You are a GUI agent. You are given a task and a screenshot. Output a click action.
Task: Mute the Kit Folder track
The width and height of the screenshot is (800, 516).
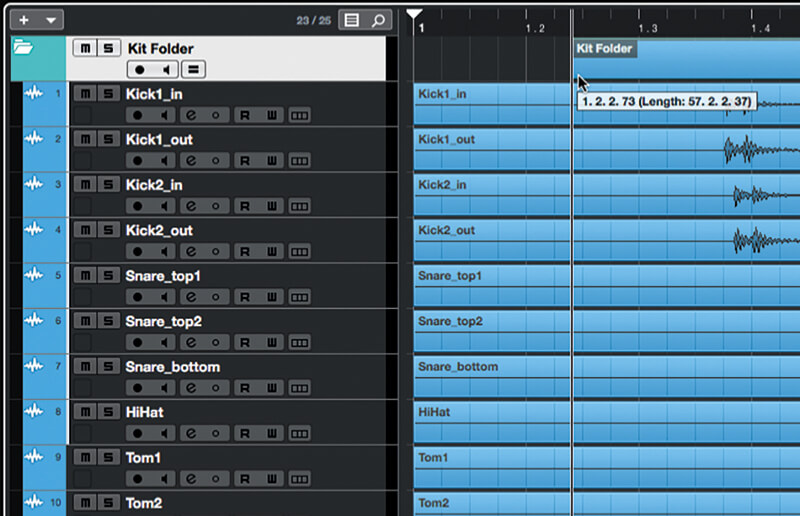(85, 48)
